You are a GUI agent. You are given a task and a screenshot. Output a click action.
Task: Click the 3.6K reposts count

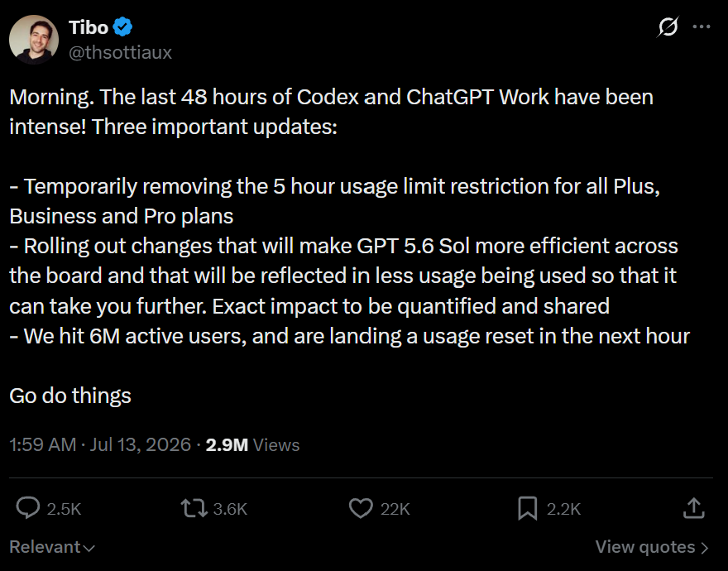coord(230,509)
